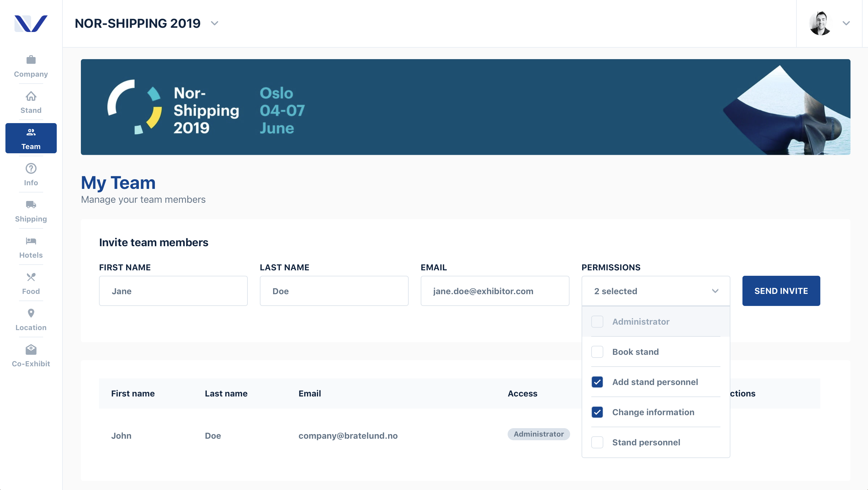Open the Hotels bed icon
868x490 pixels.
31,241
